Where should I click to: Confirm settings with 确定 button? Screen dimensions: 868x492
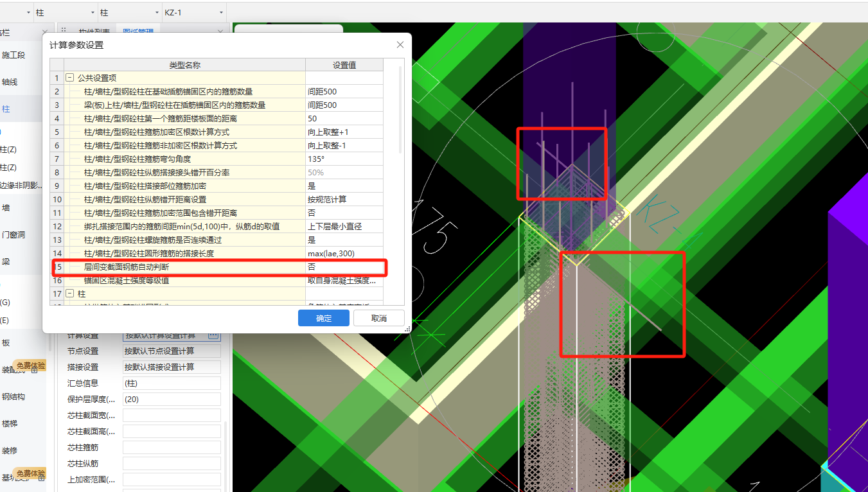324,318
